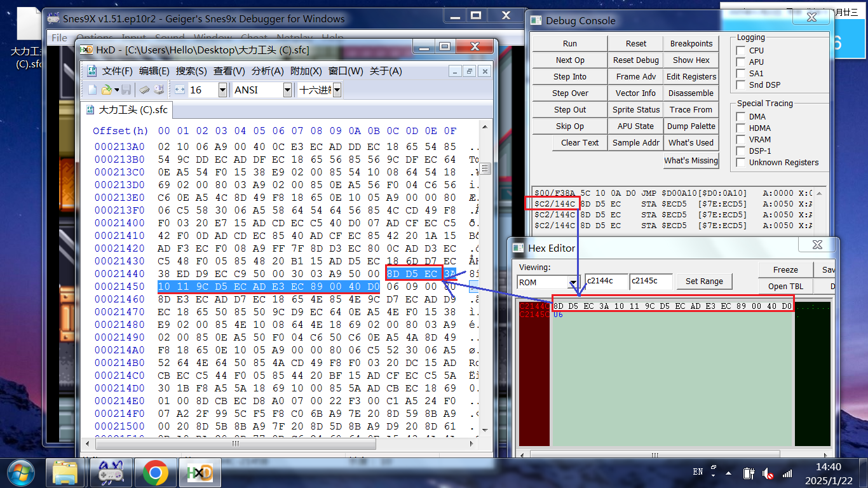
Task: Click the Snes9X window title bar icon
Action: 54,18
